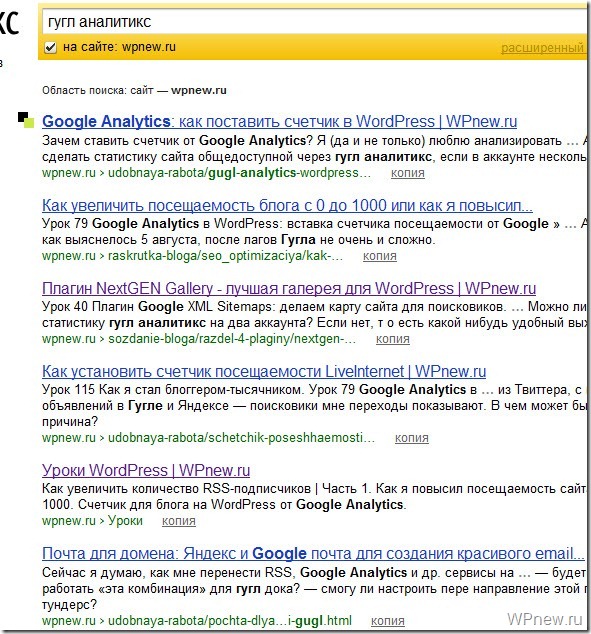Open 'Как установить счетчик посещаемости LiveInternet' result

[264, 371]
